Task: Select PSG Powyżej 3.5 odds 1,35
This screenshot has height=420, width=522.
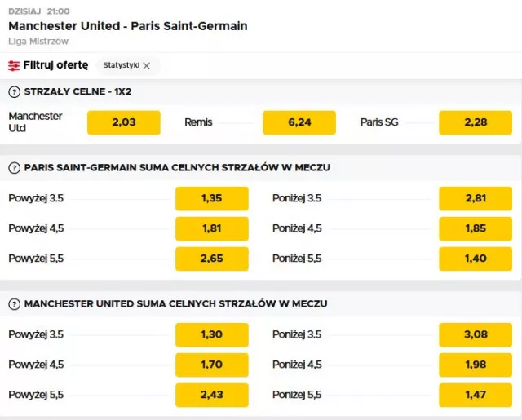Action: 211,198
